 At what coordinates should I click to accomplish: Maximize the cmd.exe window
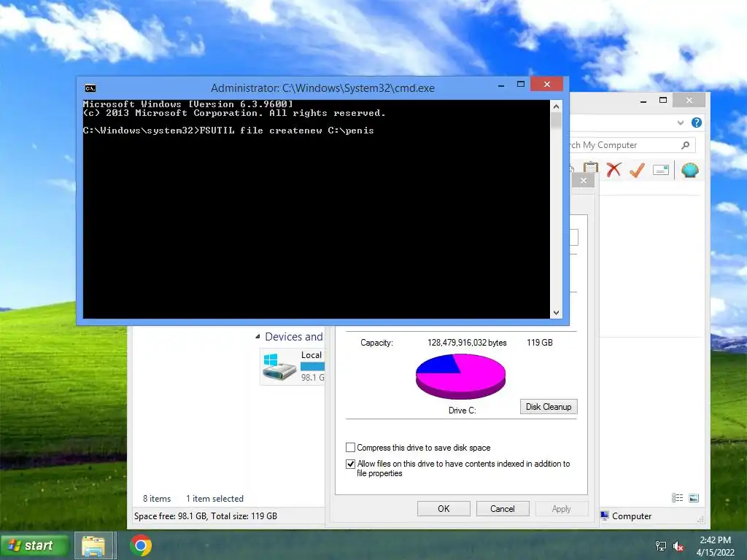(520, 85)
